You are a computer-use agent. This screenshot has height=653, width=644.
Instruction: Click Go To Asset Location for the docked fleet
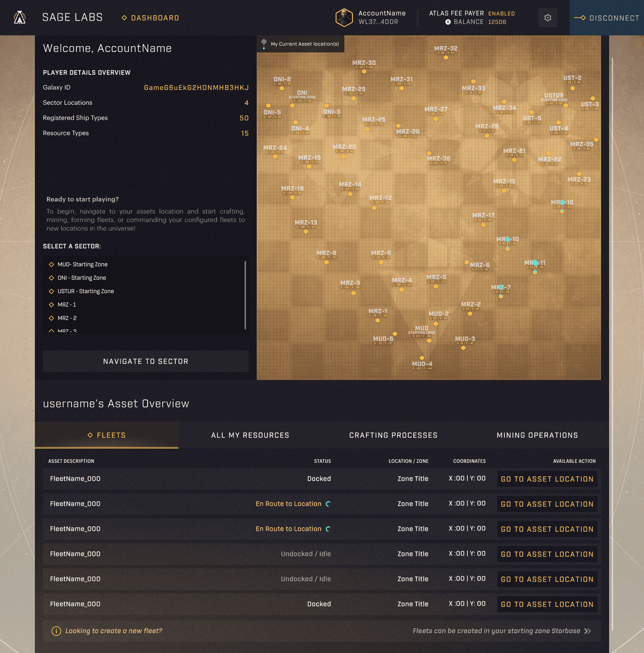point(547,479)
